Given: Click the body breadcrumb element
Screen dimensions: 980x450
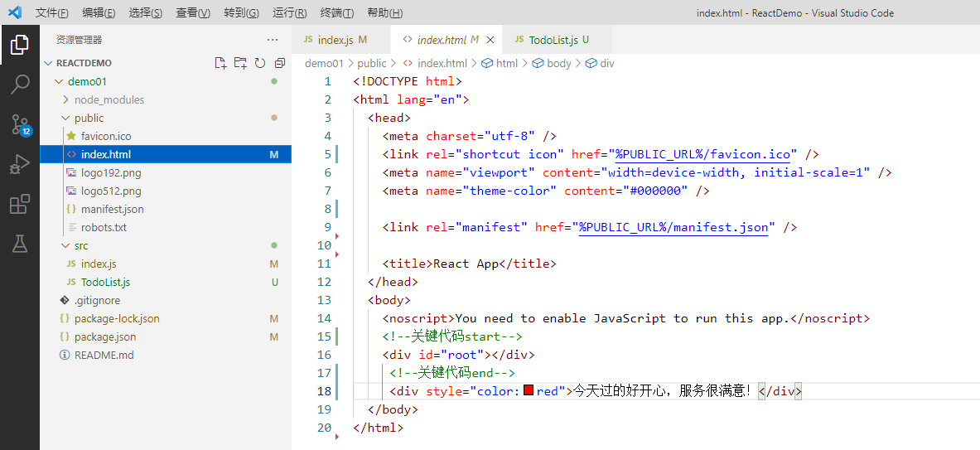Looking at the screenshot, I should (x=551, y=63).
